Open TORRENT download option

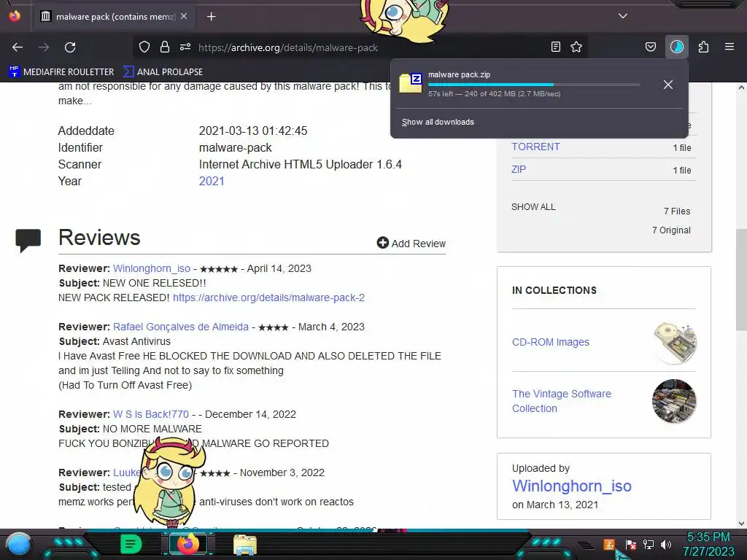pyautogui.click(x=535, y=147)
